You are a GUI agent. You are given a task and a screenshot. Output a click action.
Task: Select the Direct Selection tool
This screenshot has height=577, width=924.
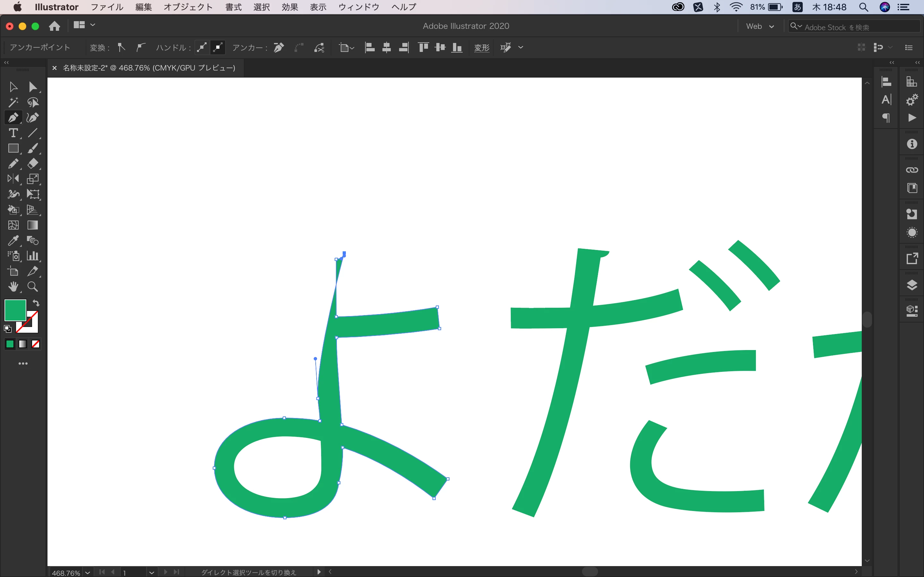(33, 87)
